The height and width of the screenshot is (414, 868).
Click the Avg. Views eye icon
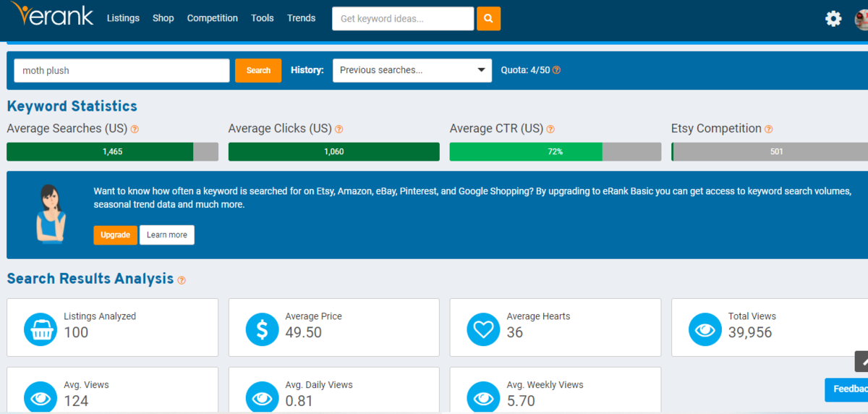pos(41,397)
